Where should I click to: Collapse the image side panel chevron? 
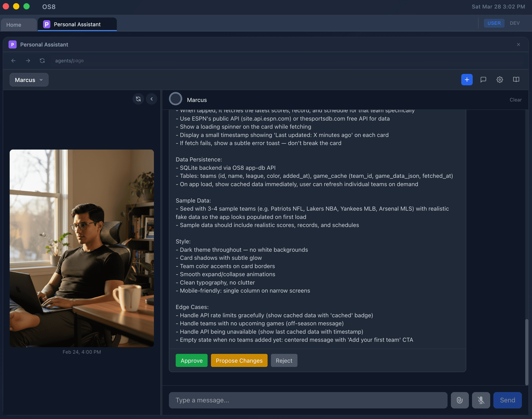tap(151, 99)
